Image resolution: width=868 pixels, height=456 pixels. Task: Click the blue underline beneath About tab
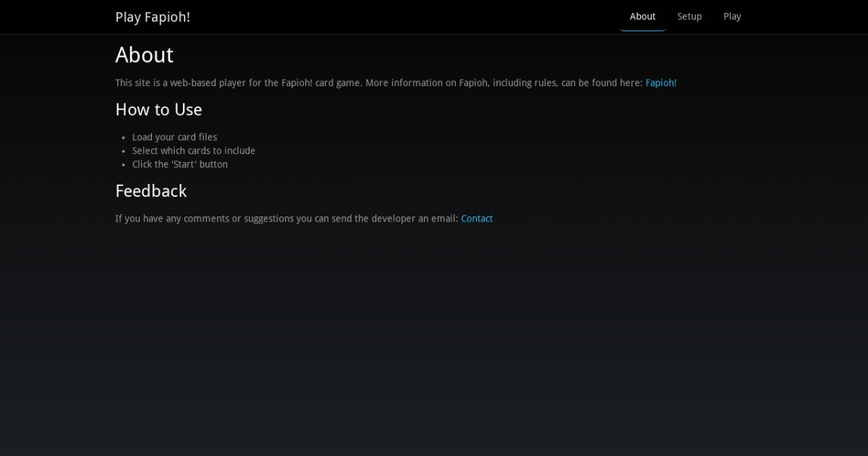coord(642,30)
